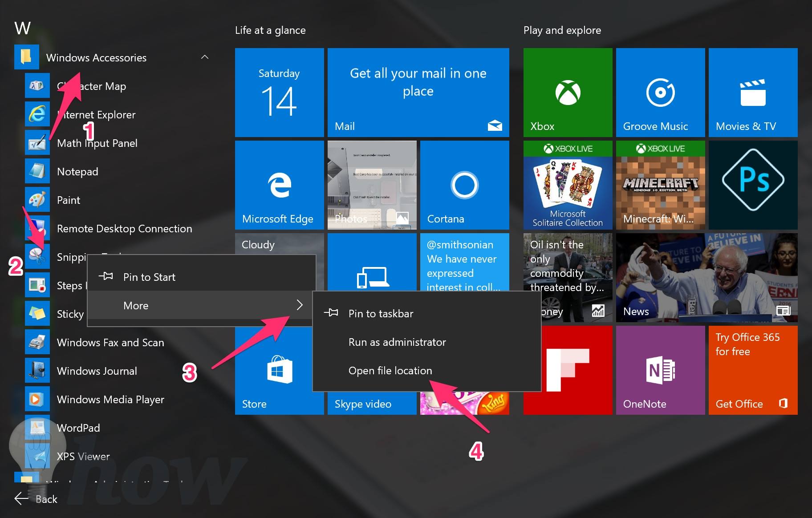
Task: Open the Sticky Notes icon
Action: click(37, 314)
